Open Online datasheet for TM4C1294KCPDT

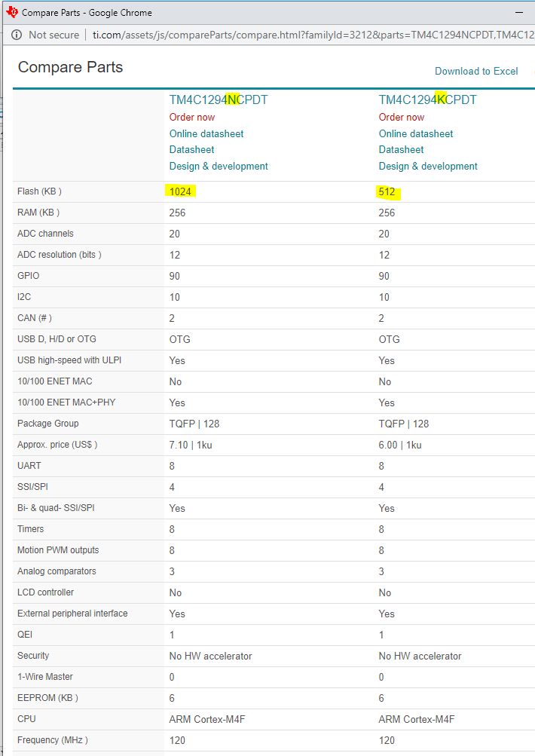tap(415, 133)
